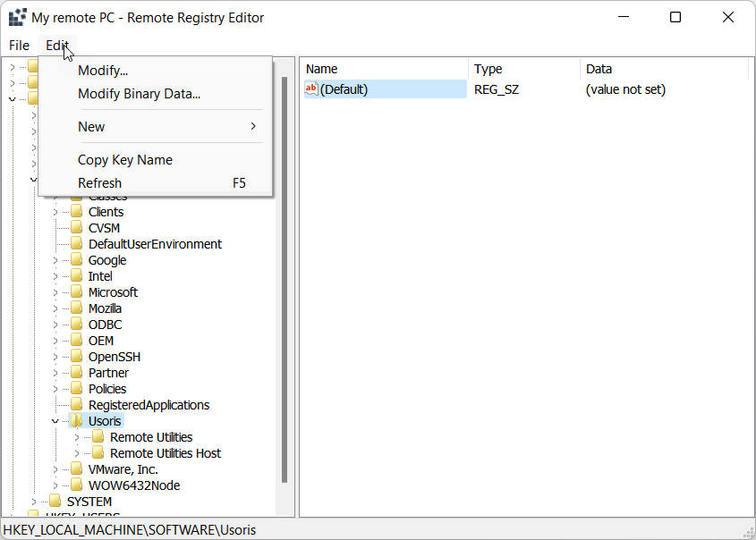The width and height of the screenshot is (756, 540).
Task: Expand the SYSTEM key
Action: 34,502
